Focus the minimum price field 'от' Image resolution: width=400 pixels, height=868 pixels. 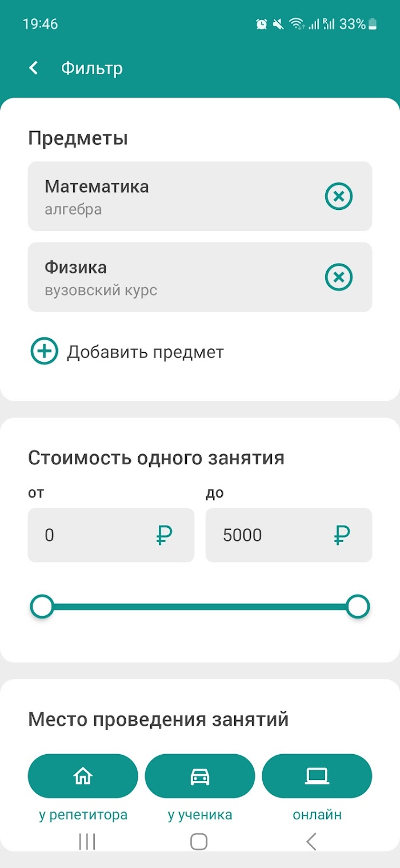coord(111,535)
